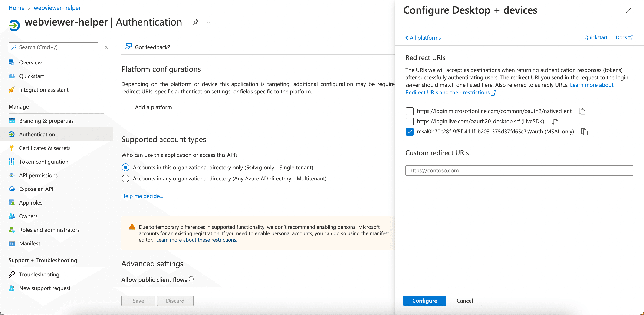Image resolution: width=644 pixels, height=315 pixels.
Task: Go back to All platforms
Action: tap(423, 38)
